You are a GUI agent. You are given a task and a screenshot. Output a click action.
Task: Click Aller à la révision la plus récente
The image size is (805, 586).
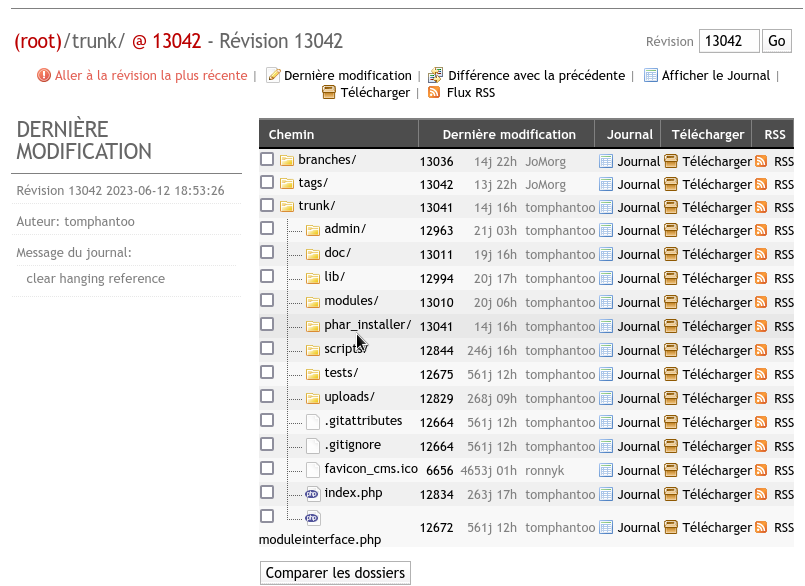click(151, 75)
